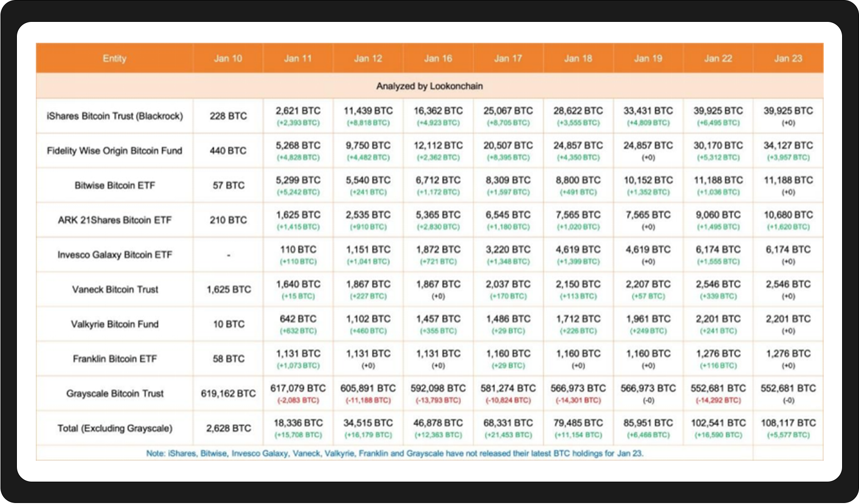
Task: Click the "605,891 BTC" Grayscale value
Action: click(x=368, y=388)
